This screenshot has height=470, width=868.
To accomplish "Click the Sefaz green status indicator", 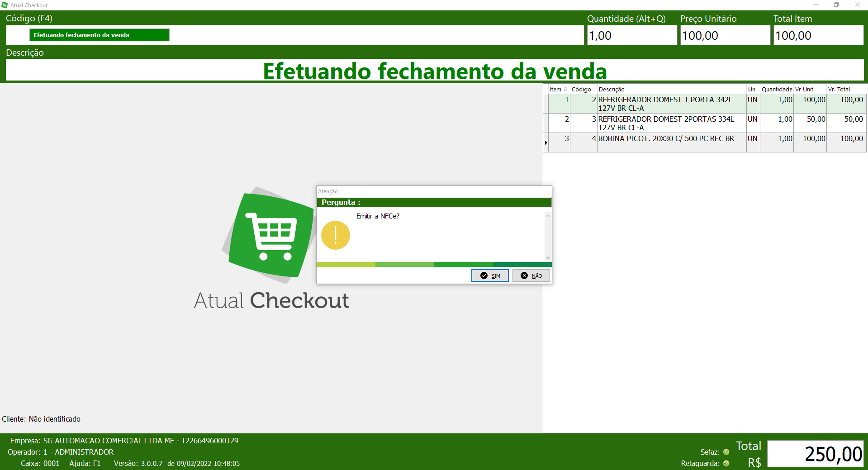I will [x=726, y=452].
